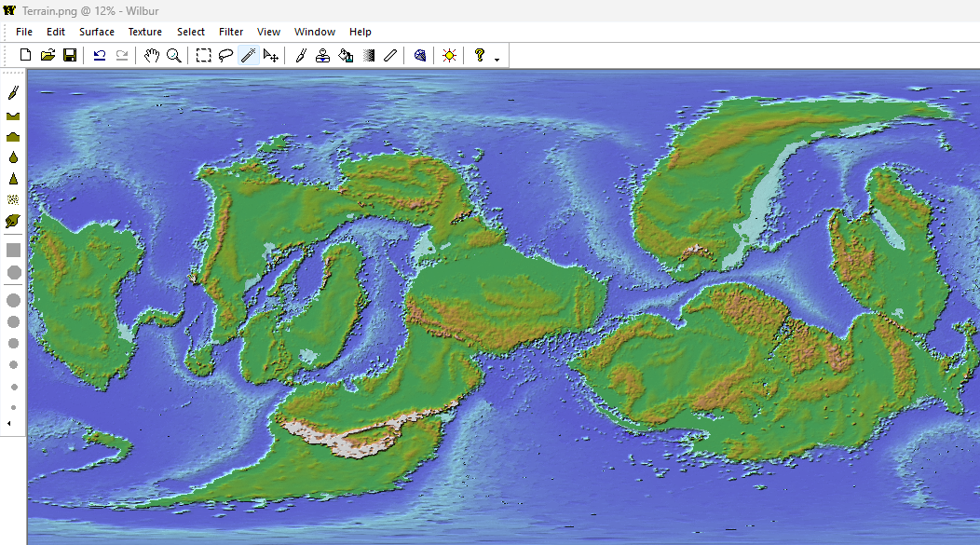Expand toolbar options arrow next to help
The width and height of the screenshot is (980, 545).
pos(497,60)
